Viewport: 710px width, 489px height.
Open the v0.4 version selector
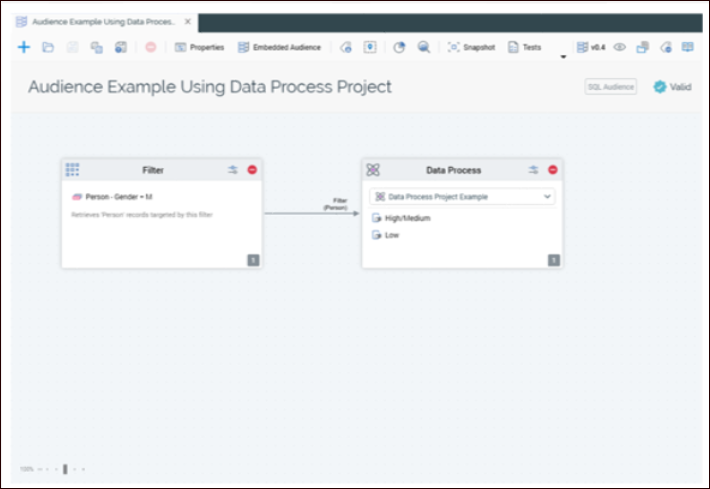pos(591,47)
